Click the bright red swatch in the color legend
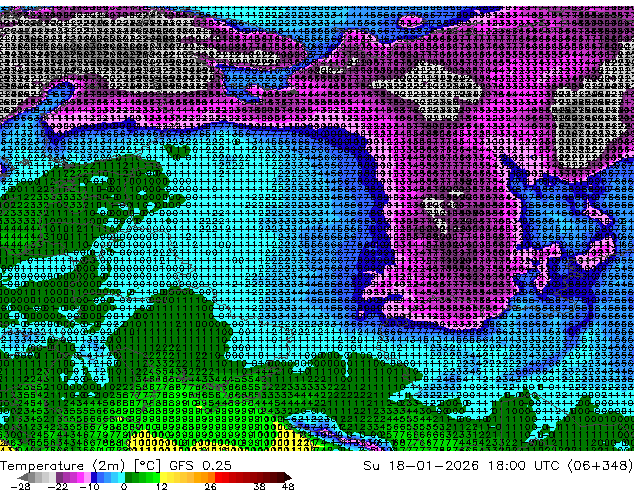 (x=218, y=477)
